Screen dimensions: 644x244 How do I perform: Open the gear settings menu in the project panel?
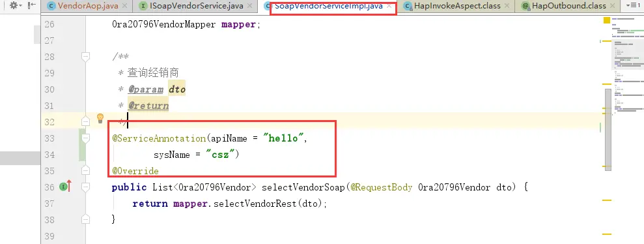(16, 6)
